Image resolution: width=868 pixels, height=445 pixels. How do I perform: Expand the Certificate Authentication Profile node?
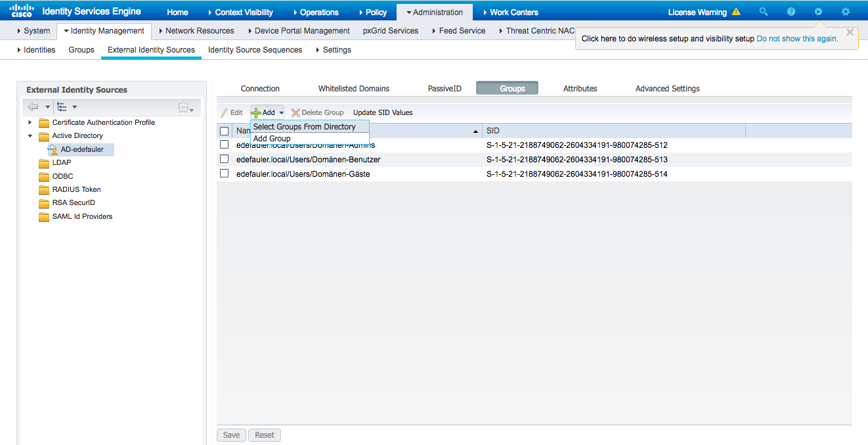click(30, 122)
